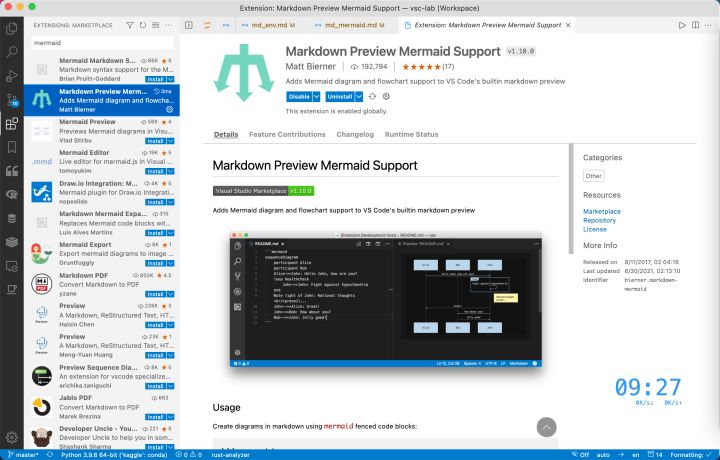Open the extension's gear settings icon
This screenshot has height=460, width=720.
[386, 96]
